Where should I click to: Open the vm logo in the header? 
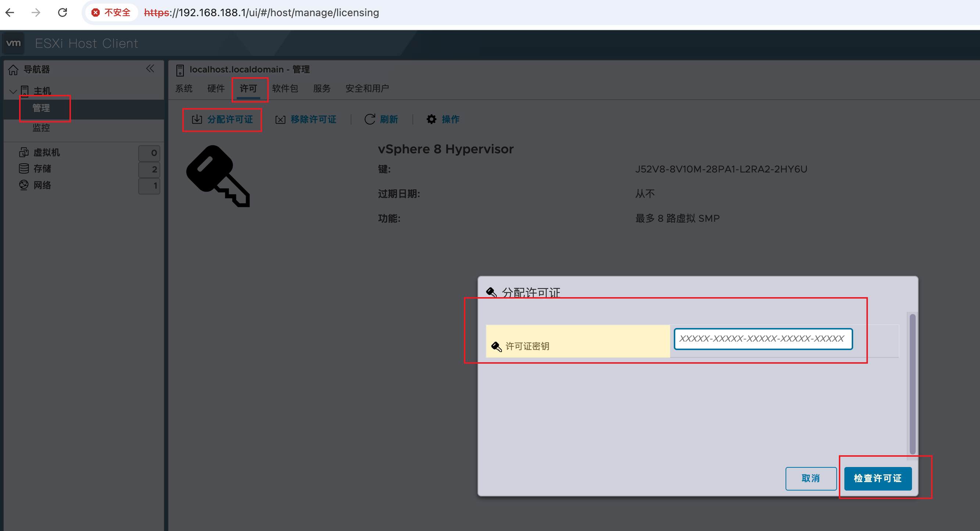(x=14, y=43)
